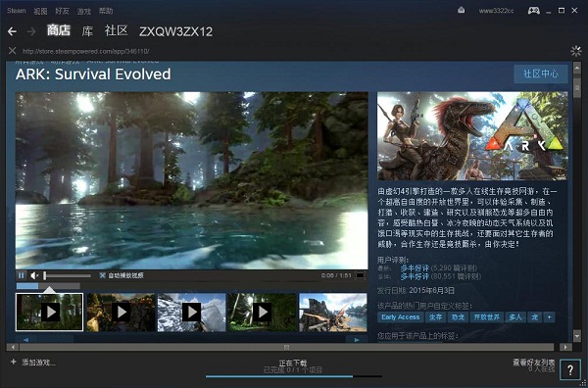Select the 恐龙 tag

point(458,317)
